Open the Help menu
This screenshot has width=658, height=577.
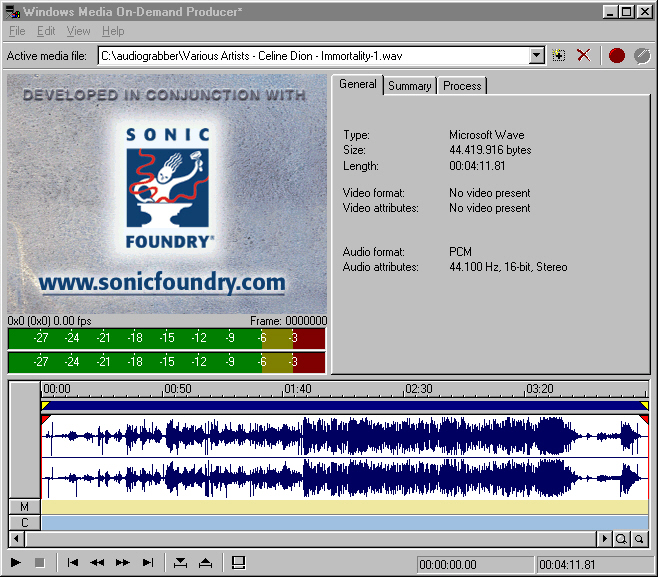pos(113,31)
